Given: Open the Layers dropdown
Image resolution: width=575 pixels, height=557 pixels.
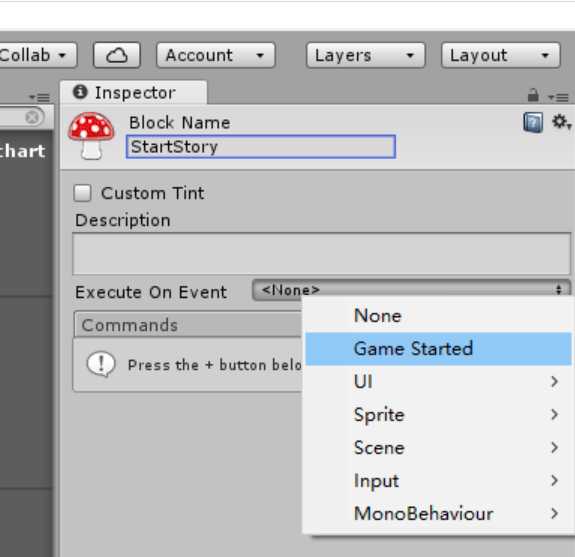Looking at the screenshot, I should (x=365, y=55).
